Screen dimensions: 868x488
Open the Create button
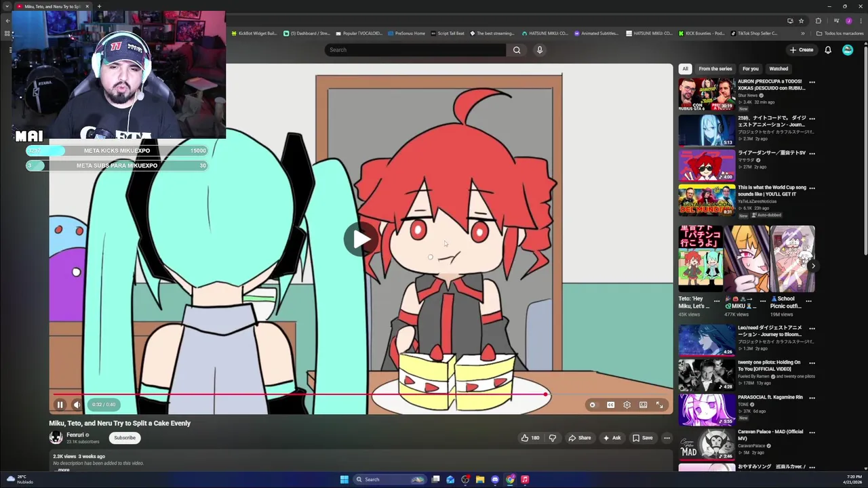click(x=802, y=49)
